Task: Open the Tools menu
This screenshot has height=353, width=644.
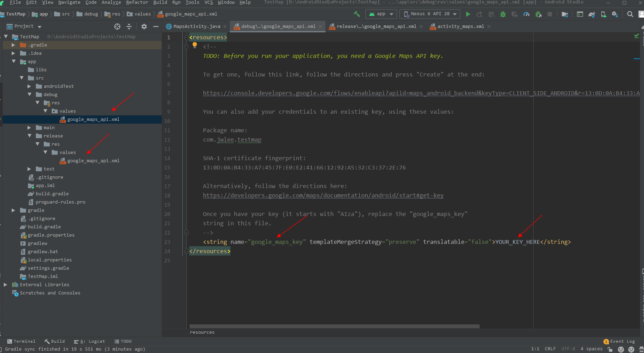Action: pos(192,2)
